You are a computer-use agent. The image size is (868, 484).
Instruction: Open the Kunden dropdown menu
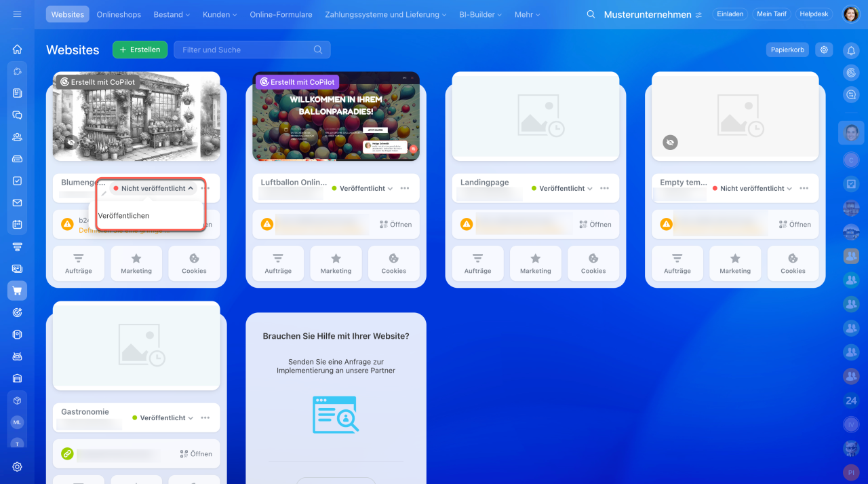pyautogui.click(x=220, y=14)
